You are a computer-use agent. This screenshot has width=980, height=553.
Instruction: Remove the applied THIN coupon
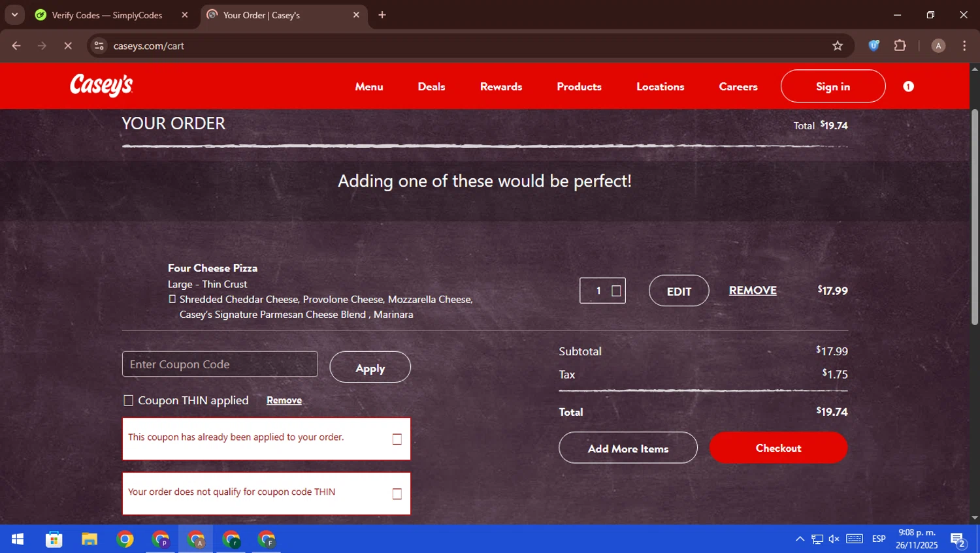284,400
